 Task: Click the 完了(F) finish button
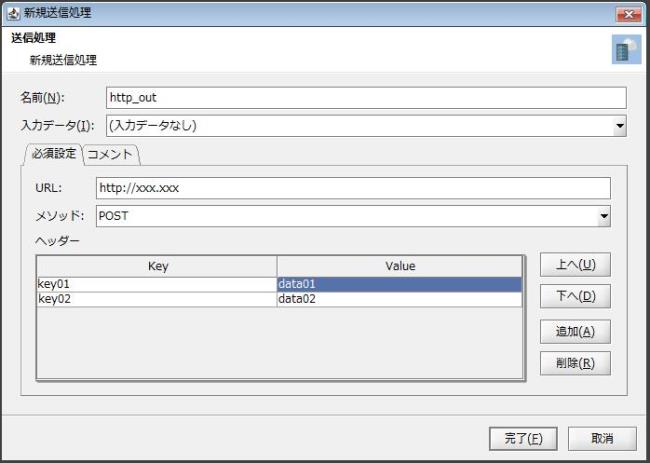(521, 438)
